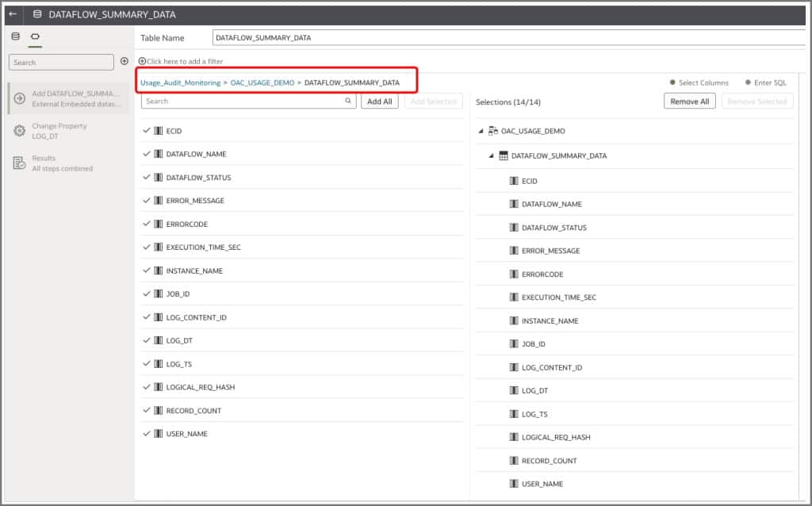Click the Add DATAFLOW_SUMMARY arrow step icon

coord(17,98)
